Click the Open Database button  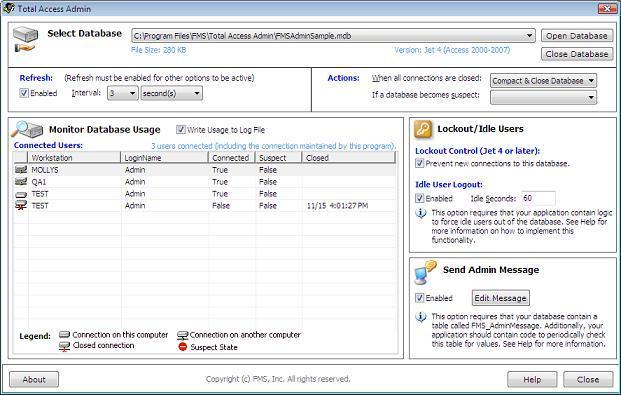point(577,36)
